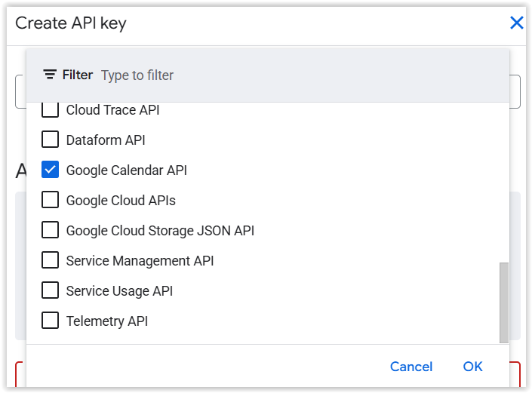Close the Create API key dialog
The width and height of the screenshot is (532, 393).
516,23
